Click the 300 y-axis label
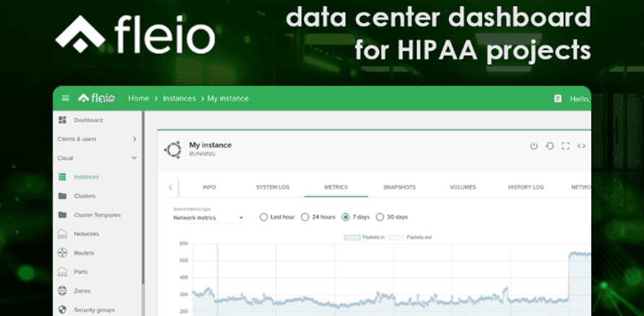This screenshot has height=316, width=644. [183, 294]
